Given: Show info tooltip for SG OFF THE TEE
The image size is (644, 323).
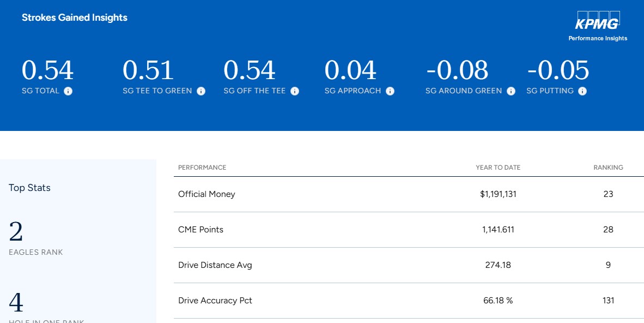Looking at the screenshot, I should coord(295,91).
